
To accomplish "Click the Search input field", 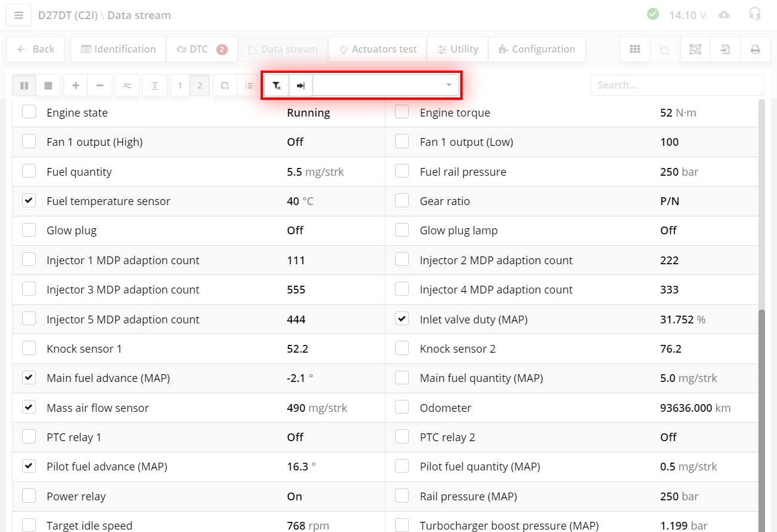I will (677, 85).
